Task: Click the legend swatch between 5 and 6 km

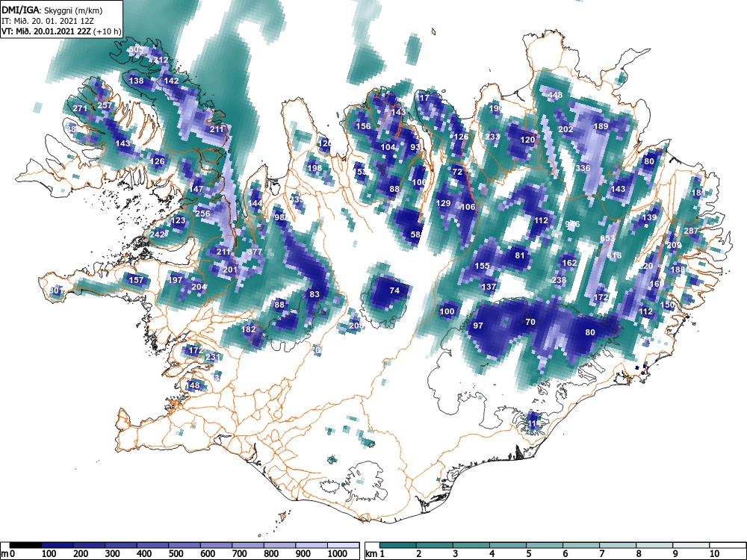Action: click(x=545, y=545)
